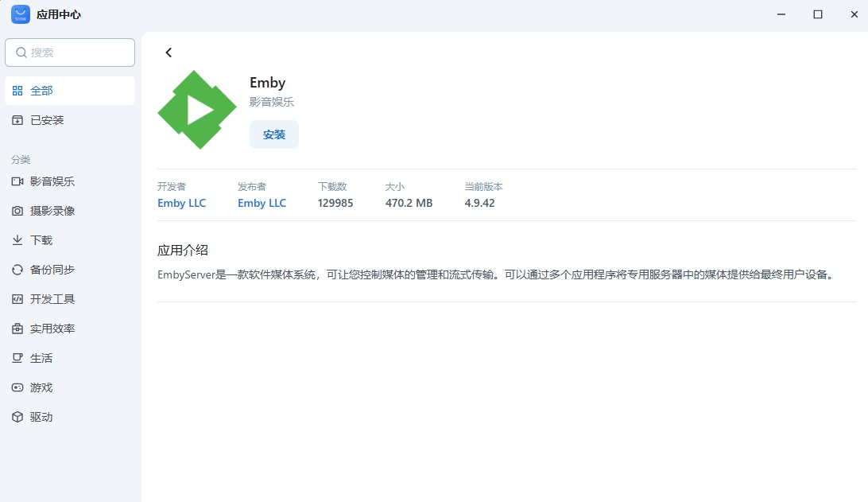This screenshot has width=868, height=502.
Task: Open the 生活 category
Action: point(70,358)
